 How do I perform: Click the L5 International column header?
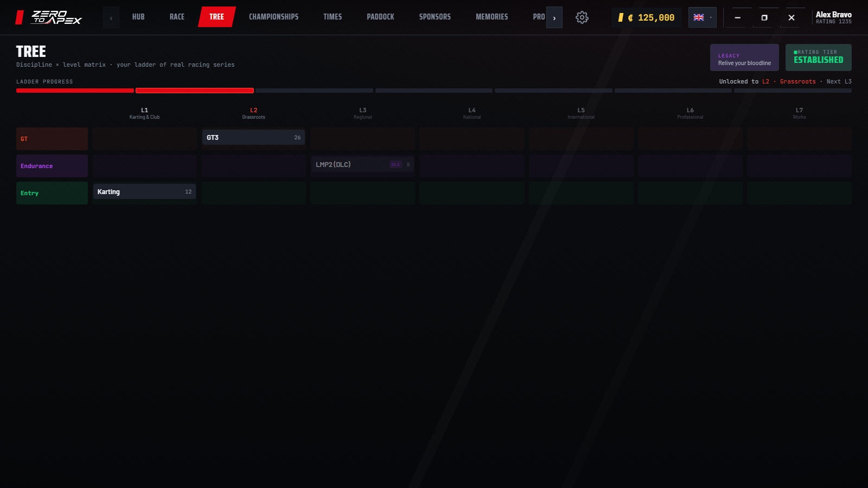point(581,113)
